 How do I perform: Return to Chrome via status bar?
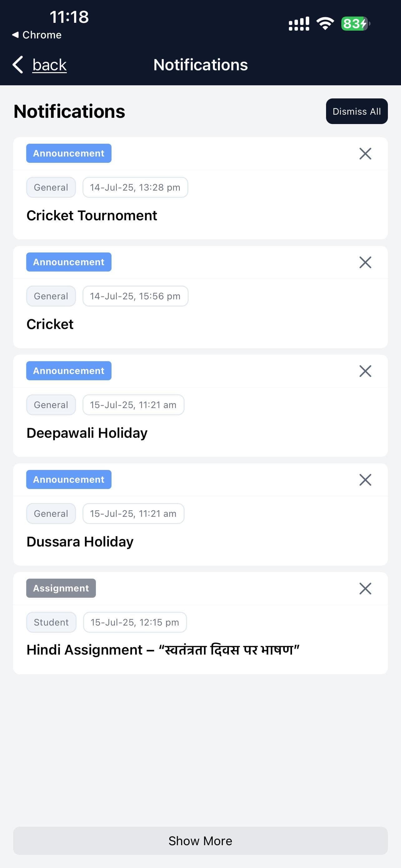(x=37, y=35)
